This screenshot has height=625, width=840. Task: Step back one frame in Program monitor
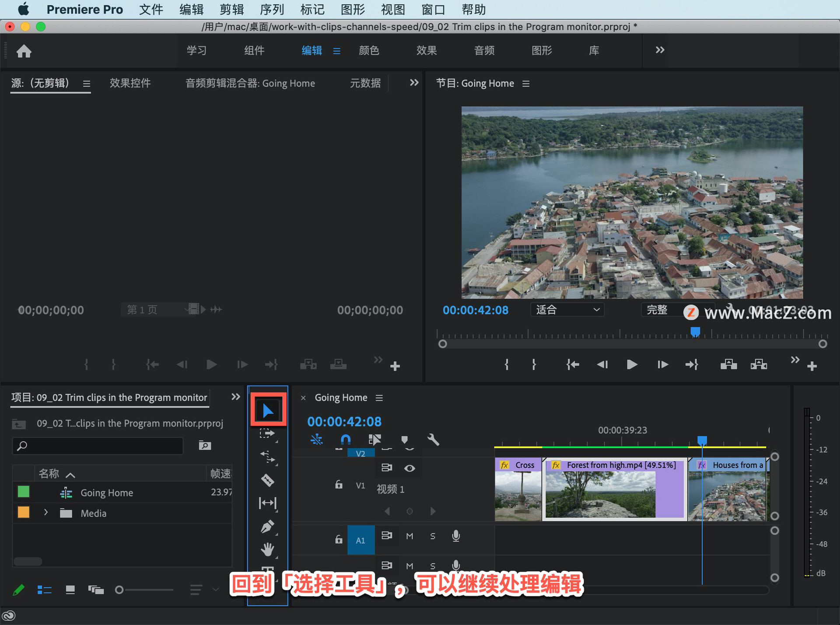(602, 364)
